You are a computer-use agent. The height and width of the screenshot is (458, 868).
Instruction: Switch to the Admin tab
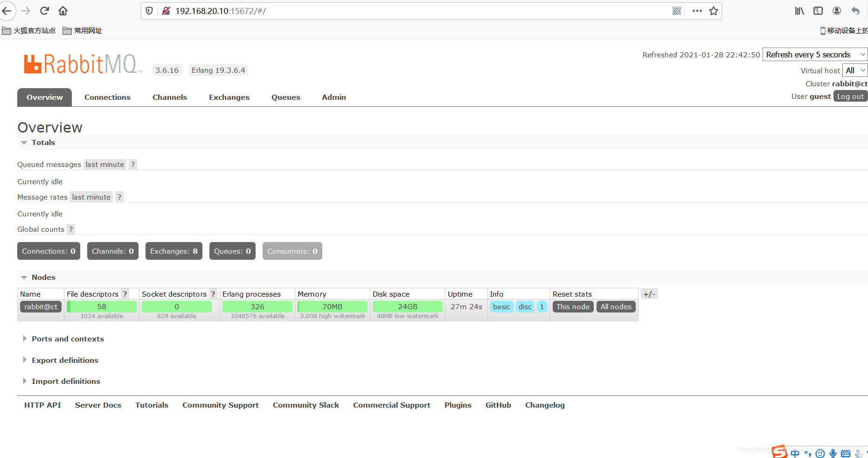[x=334, y=97]
